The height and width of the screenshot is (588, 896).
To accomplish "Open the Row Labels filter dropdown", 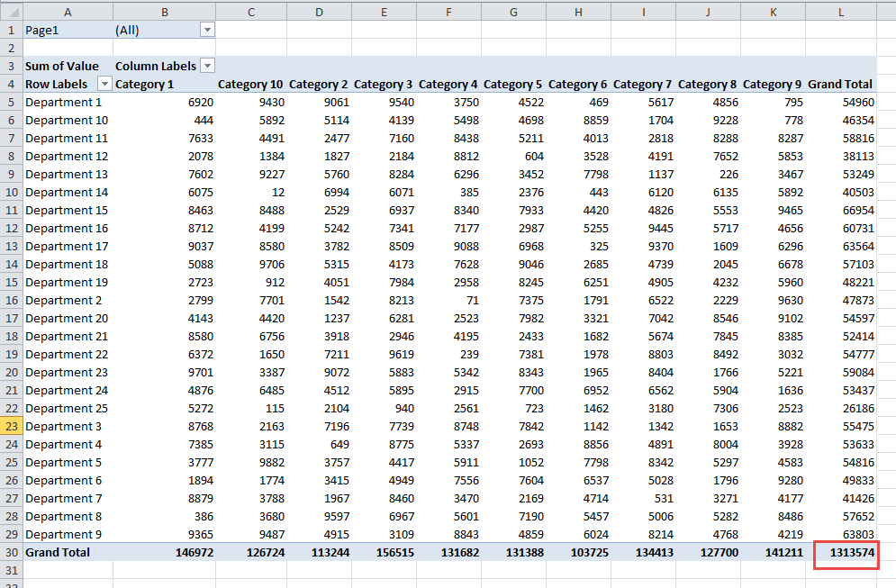I will (104, 84).
